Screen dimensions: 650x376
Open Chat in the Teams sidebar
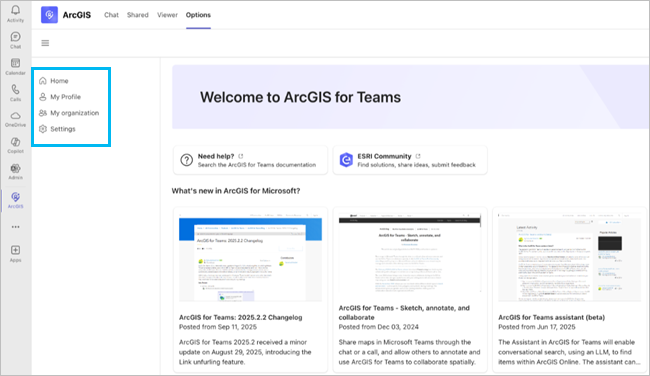pyautogui.click(x=15, y=40)
